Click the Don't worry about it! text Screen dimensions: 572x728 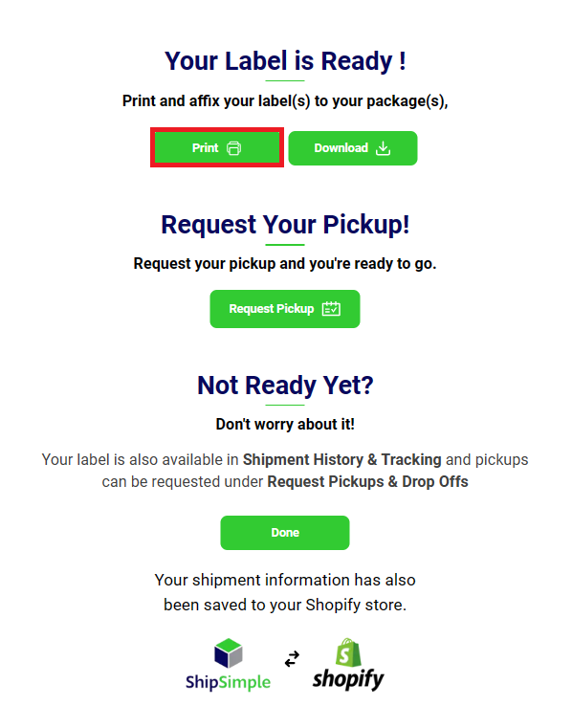coord(285,424)
